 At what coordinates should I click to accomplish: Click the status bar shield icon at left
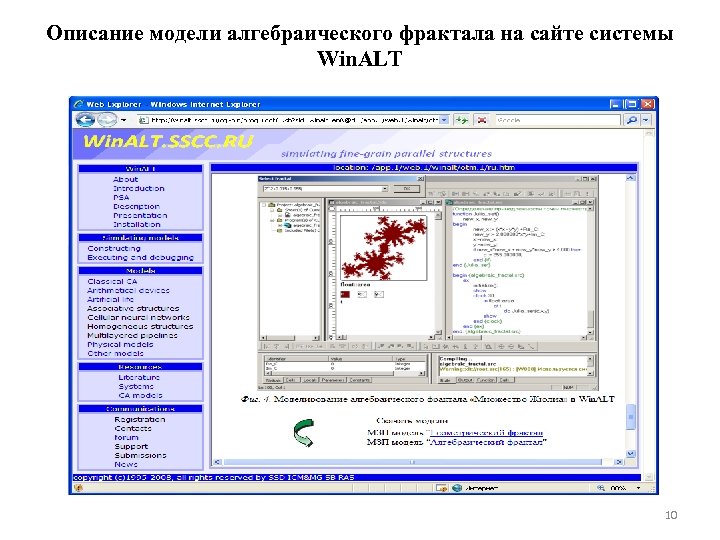pyautogui.click(x=79, y=488)
